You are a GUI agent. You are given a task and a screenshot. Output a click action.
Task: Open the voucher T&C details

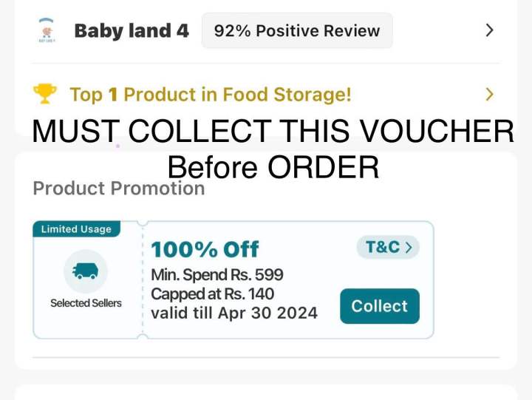point(388,246)
